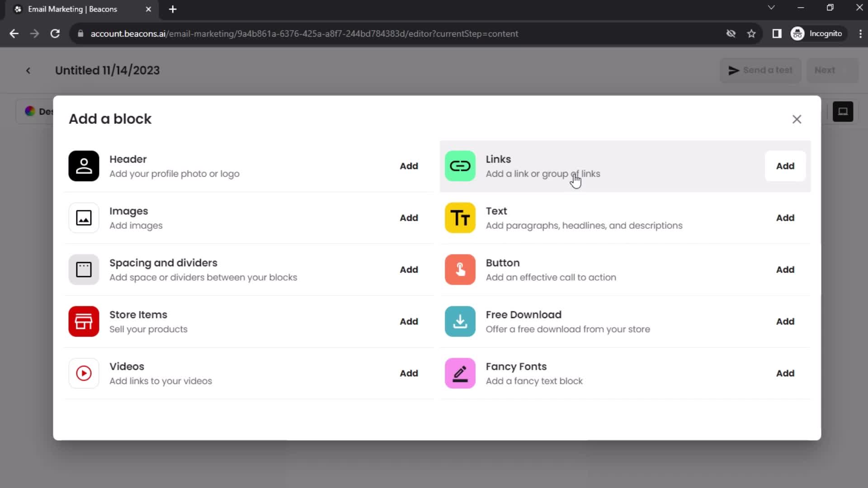Click the Images block icon
Screen dimensions: 868x488
[x=84, y=217]
